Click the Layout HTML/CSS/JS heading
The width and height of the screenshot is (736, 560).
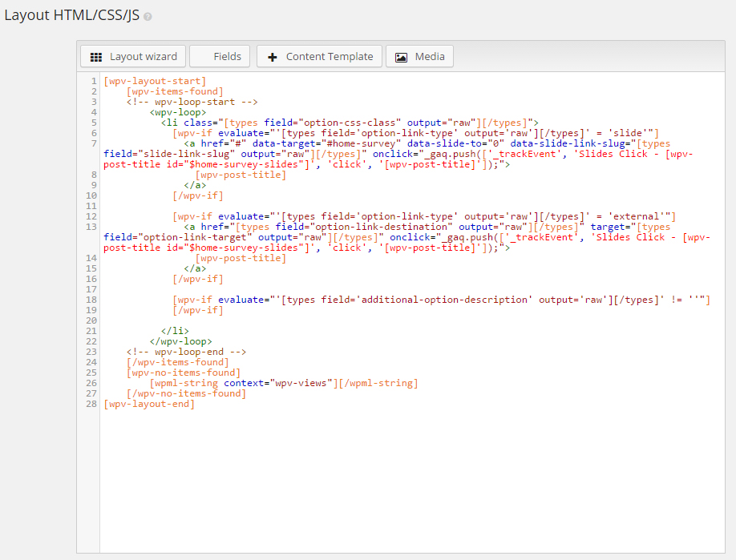(72, 15)
